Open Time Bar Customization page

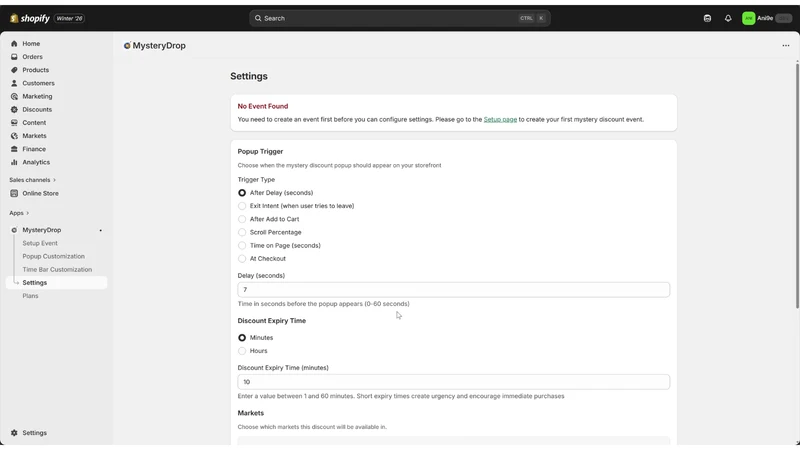57,269
